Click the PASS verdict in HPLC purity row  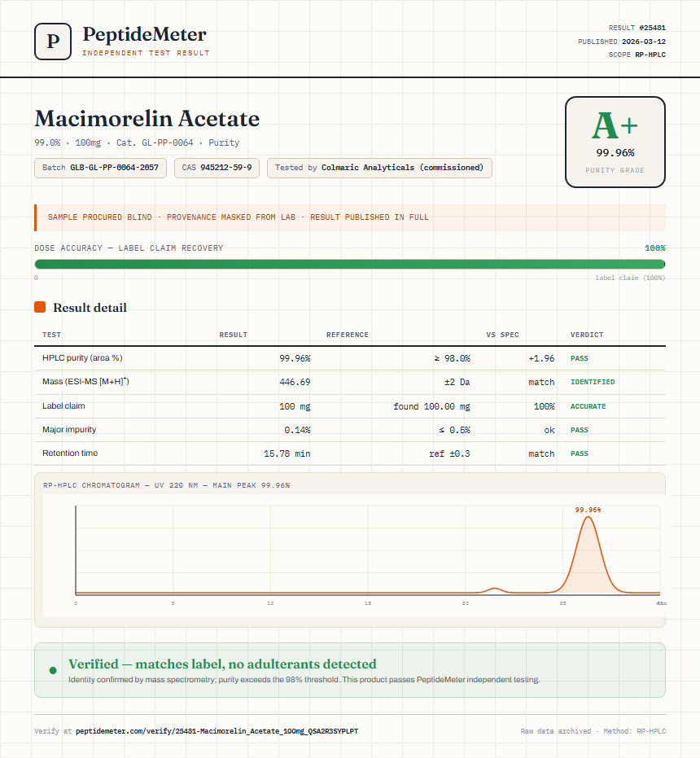pos(580,358)
